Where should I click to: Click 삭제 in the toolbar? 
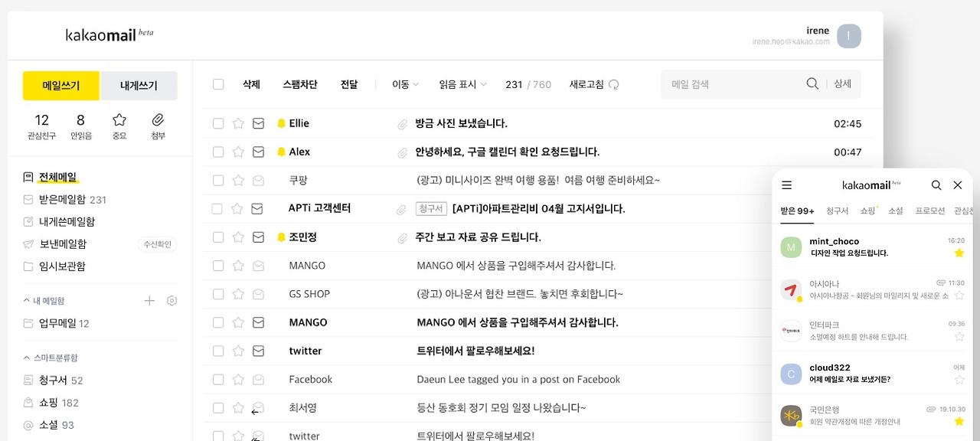tap(251, 84)
